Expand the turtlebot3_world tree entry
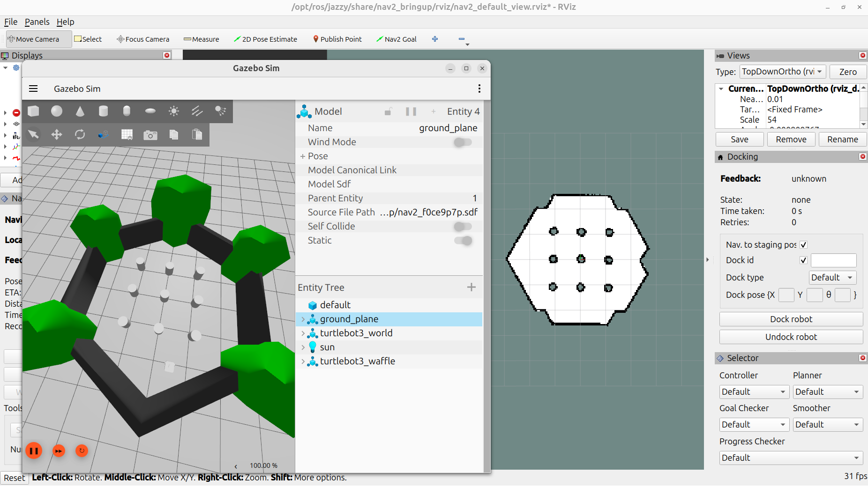The height and width of the screenshot is (487, 868). tap(303, 333)
